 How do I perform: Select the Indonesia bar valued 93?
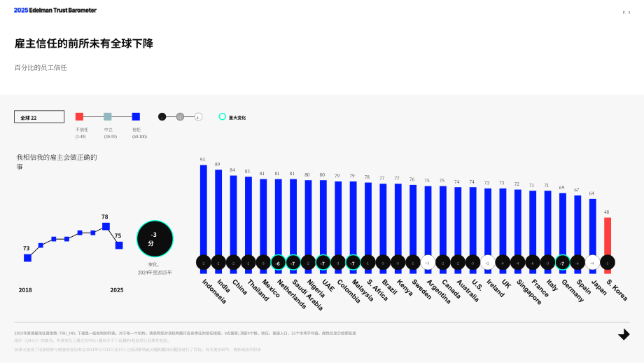(x=203, y=219)
